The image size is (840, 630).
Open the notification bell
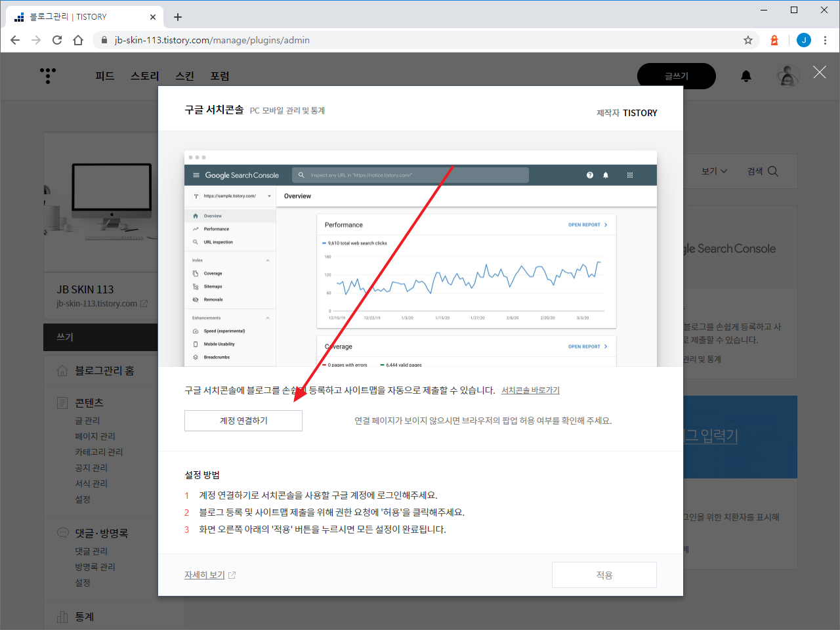click(746, 76)
